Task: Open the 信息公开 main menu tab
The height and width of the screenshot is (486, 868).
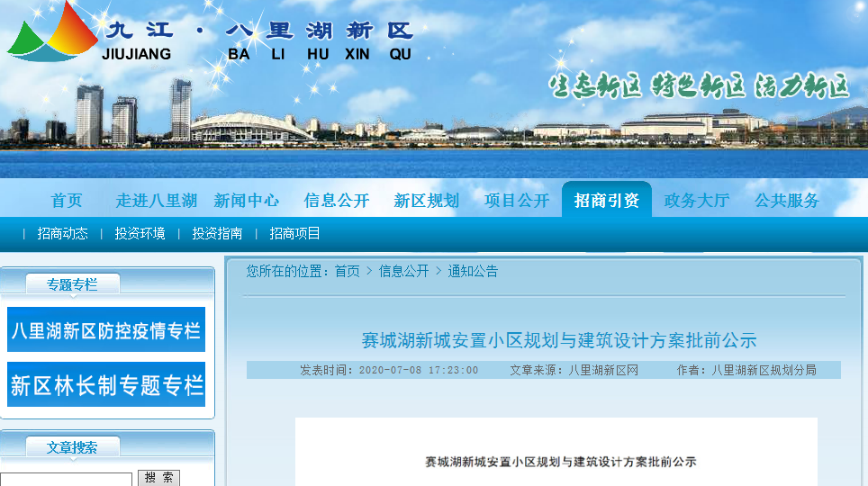Action: 337,201
